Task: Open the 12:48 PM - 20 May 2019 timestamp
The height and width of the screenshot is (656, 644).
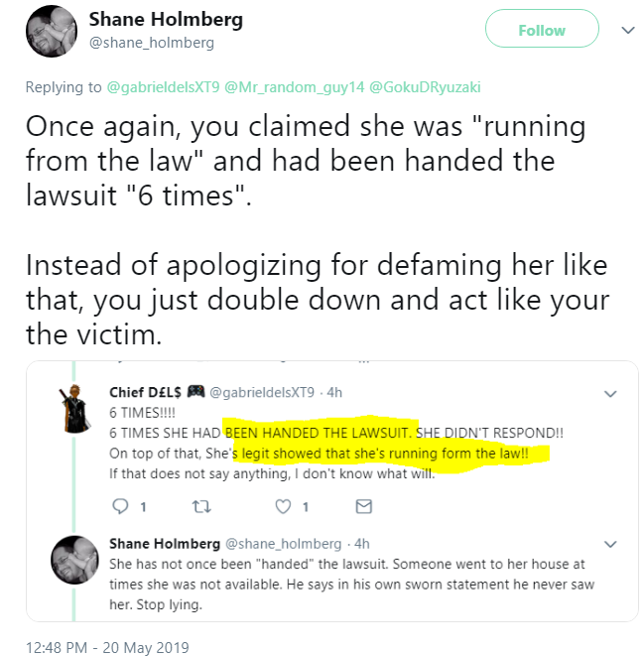Action: (x=108, y=647)
